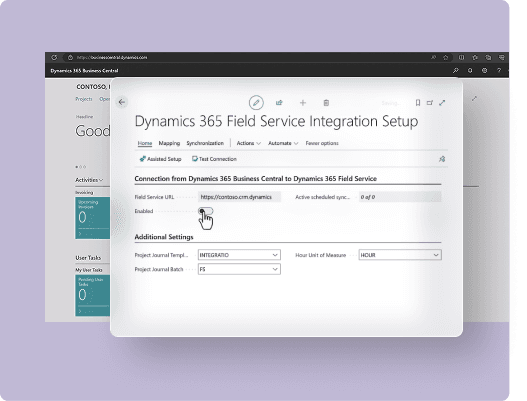
Task: Open Projects link in background page
Action: click(x=84, y=99)
